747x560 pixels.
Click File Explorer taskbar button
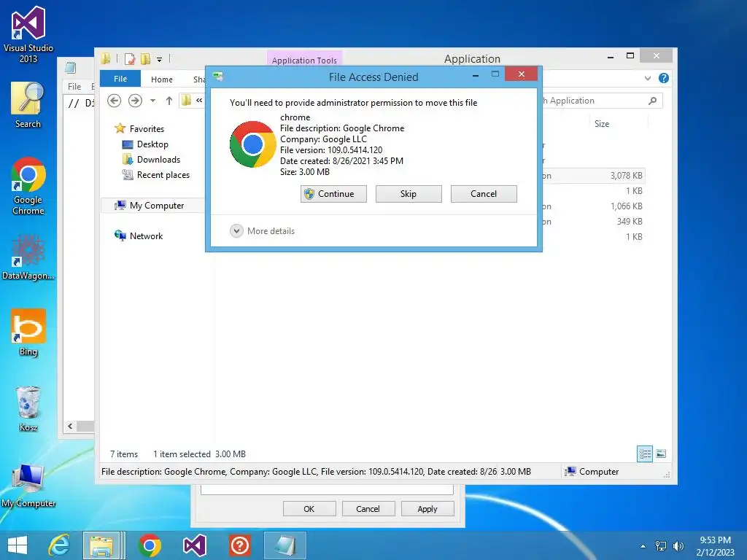click(x=102, y=545)
